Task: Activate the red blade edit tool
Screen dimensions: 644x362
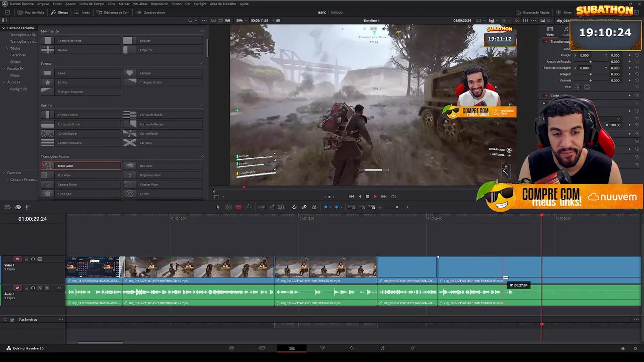Action: (x=238, y=207)
